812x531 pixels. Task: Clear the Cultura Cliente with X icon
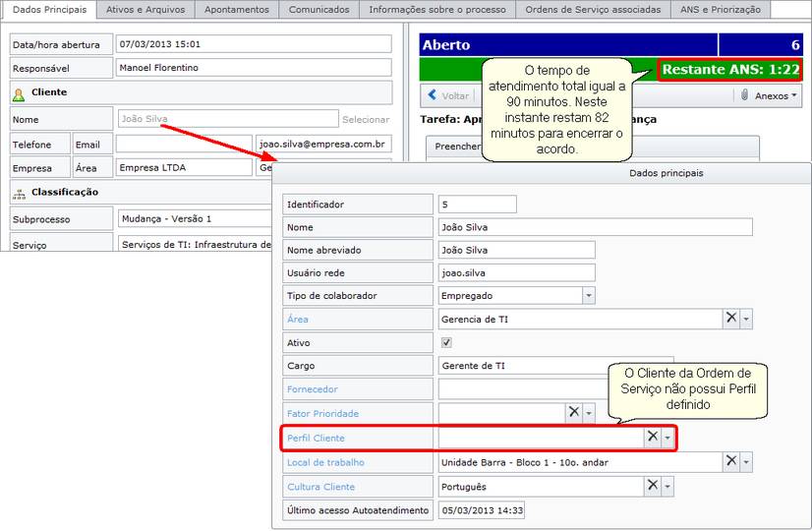pyautogui.click(x=653, y=486)
